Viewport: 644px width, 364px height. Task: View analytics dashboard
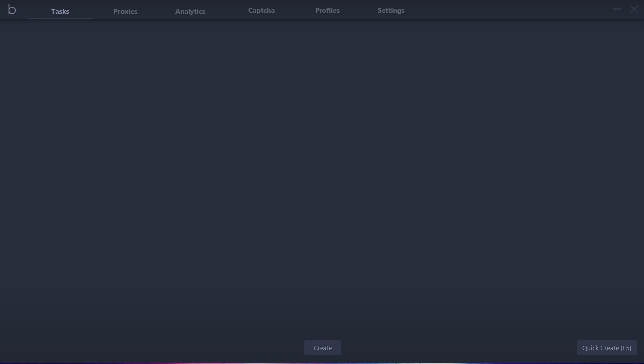[x=190, y=11]
